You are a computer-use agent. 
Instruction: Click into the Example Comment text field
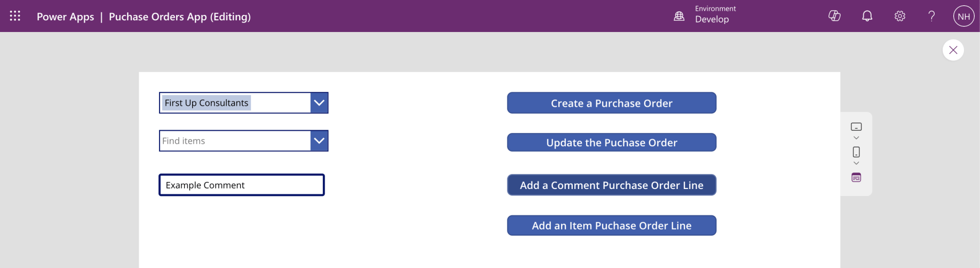pyautogui.click(x=242, y=185)
